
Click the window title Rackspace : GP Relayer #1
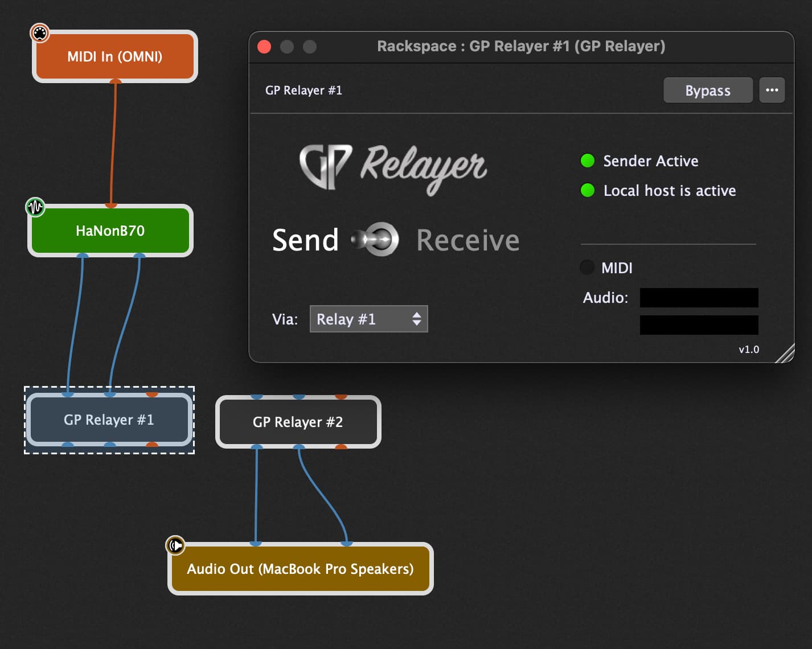tap(521, 46)
